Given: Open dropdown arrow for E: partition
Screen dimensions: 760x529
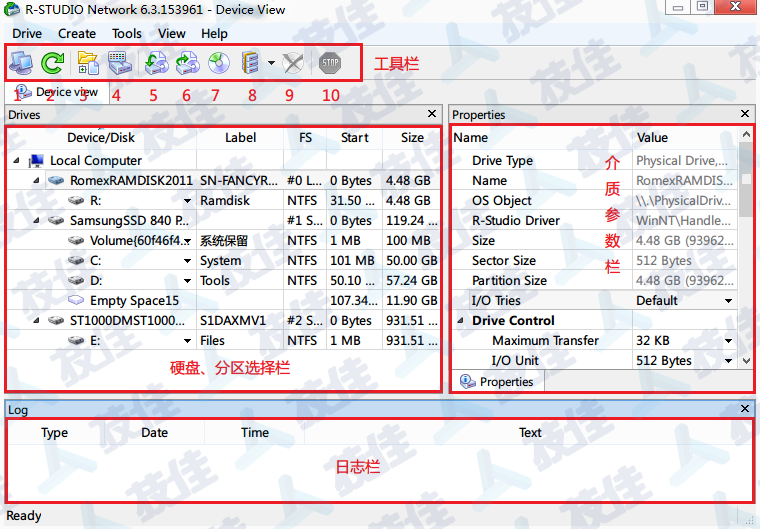Looking at the screenshot, I should click(x=187, y=341).
